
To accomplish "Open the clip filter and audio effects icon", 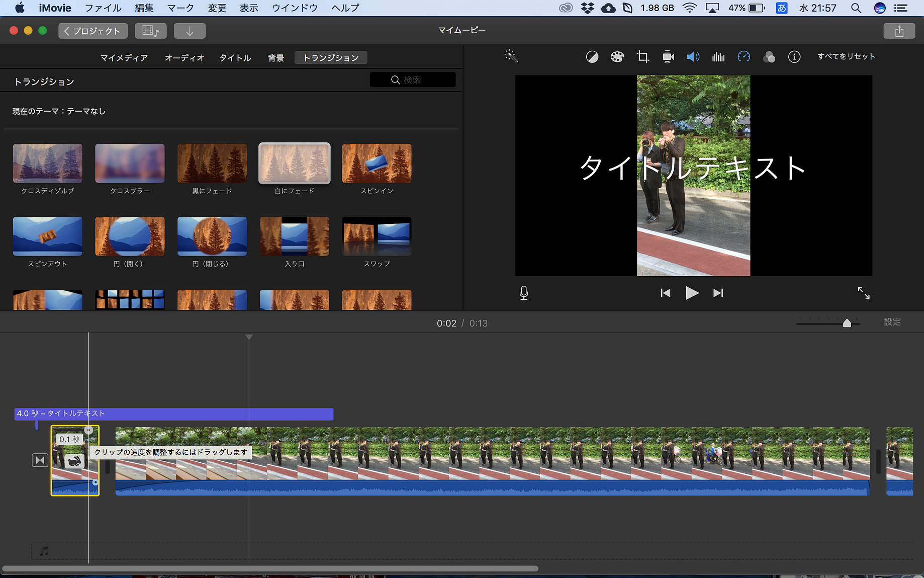I will coord(769,57).
